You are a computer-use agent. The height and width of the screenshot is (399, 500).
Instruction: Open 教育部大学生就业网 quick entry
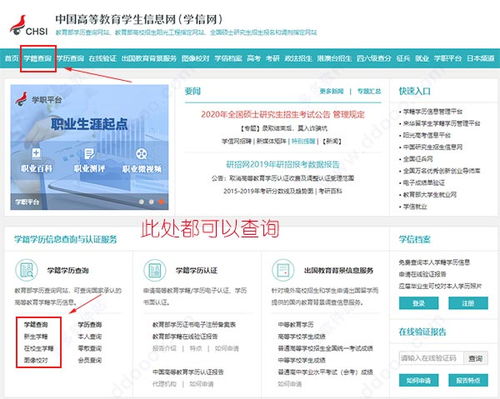[x=430, y=195]
